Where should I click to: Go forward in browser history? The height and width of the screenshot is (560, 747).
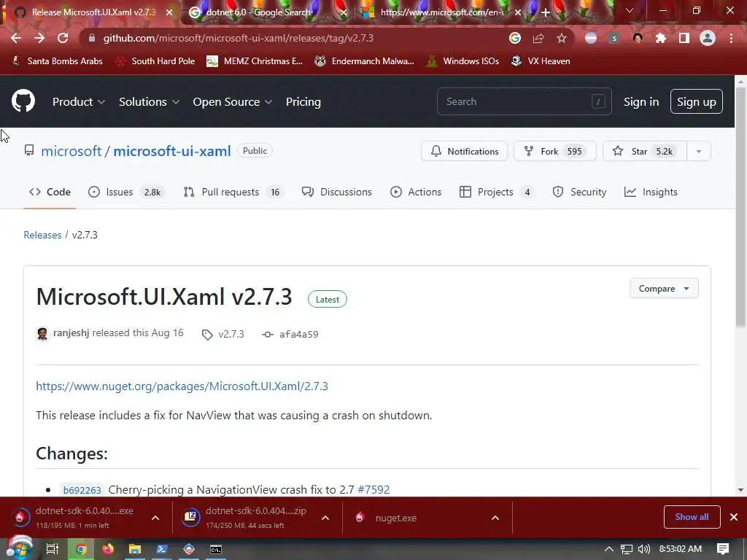click(39, 38)
